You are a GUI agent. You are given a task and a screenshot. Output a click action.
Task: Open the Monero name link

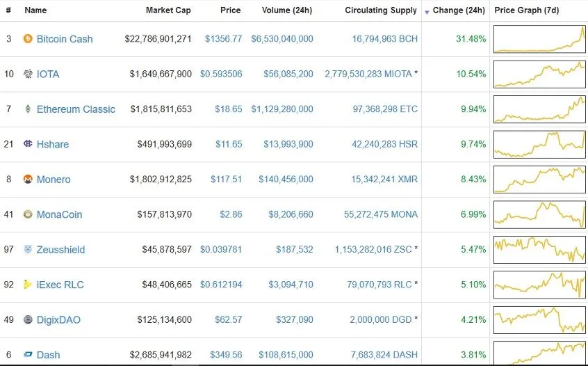54,180
